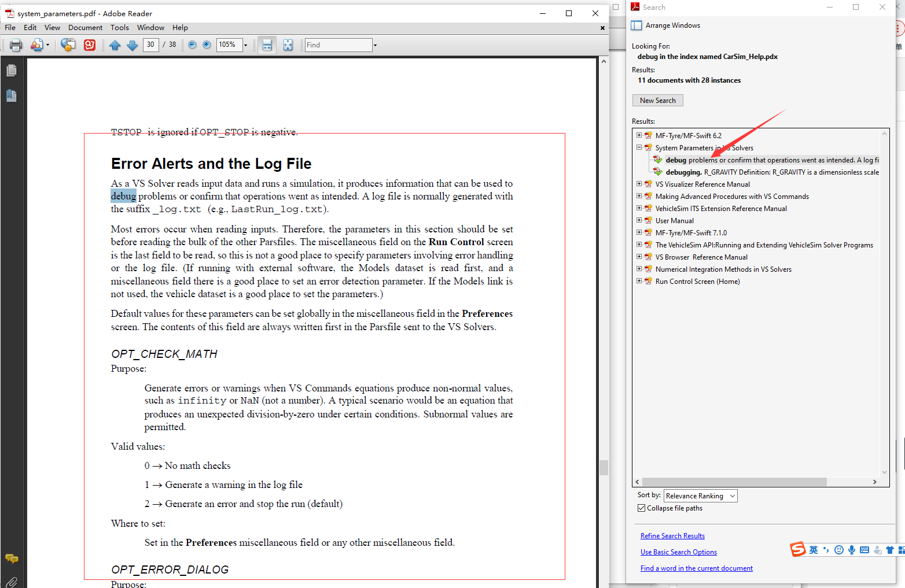Select the 'debug problems or confirm' search hit
Image resolution: width=905 pixels, height=588 pixels.
tap(772, 160)
